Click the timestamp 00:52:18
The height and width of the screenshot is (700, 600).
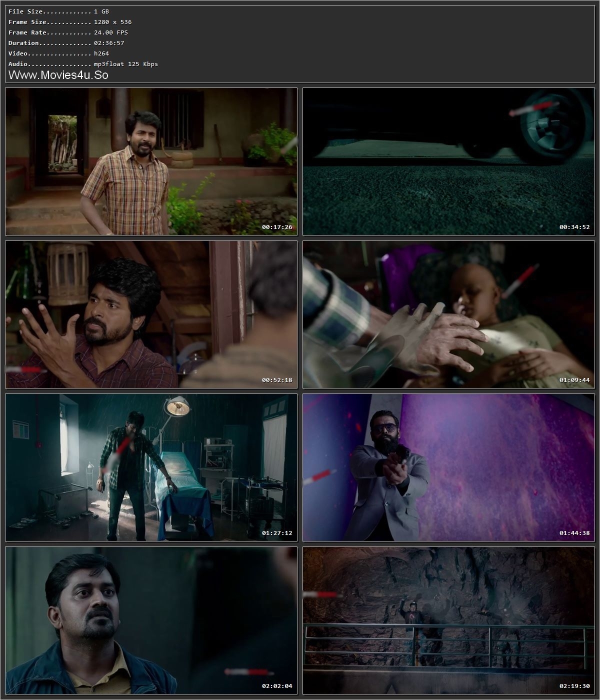click(x=277, y=380)
